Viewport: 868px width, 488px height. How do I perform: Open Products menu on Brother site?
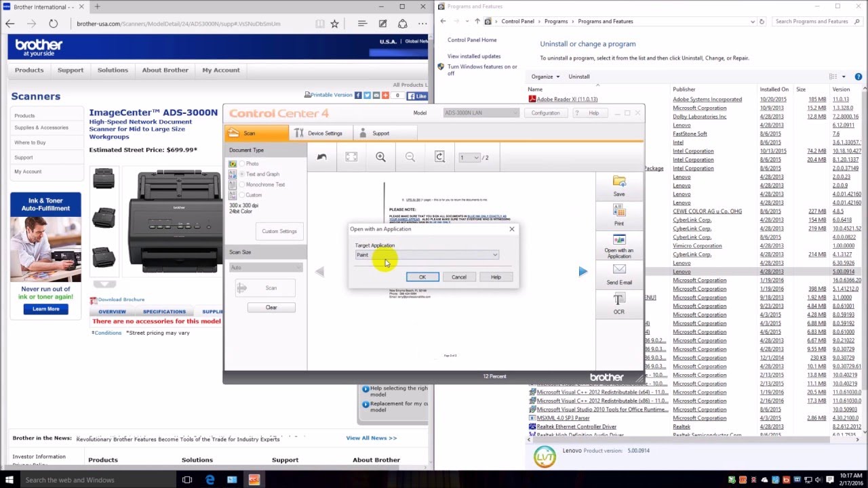click(29, 70)
